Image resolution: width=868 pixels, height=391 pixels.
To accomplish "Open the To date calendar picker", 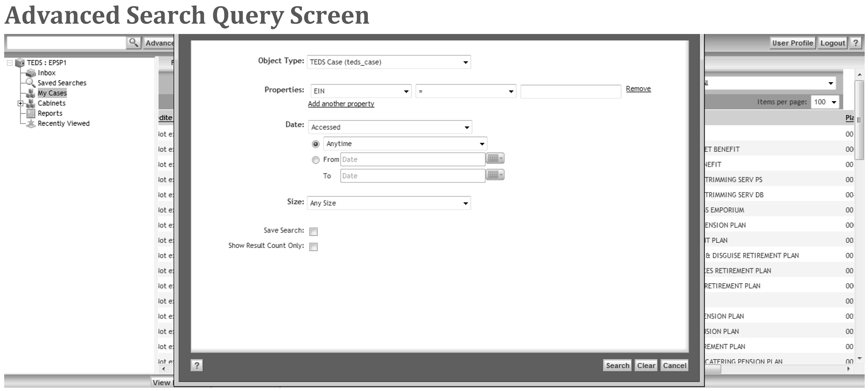I will point(494,175).
